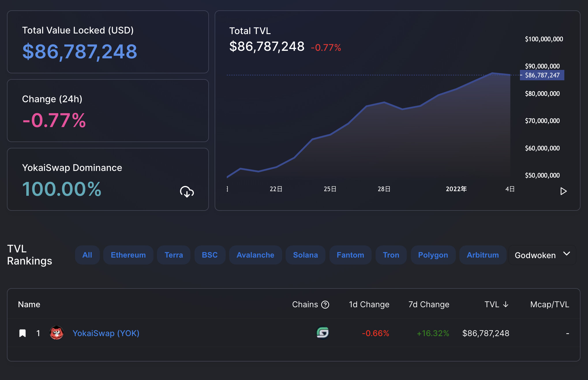Select the BSC chain filter
The image size is (588, 380).
(x=210, y=255)
